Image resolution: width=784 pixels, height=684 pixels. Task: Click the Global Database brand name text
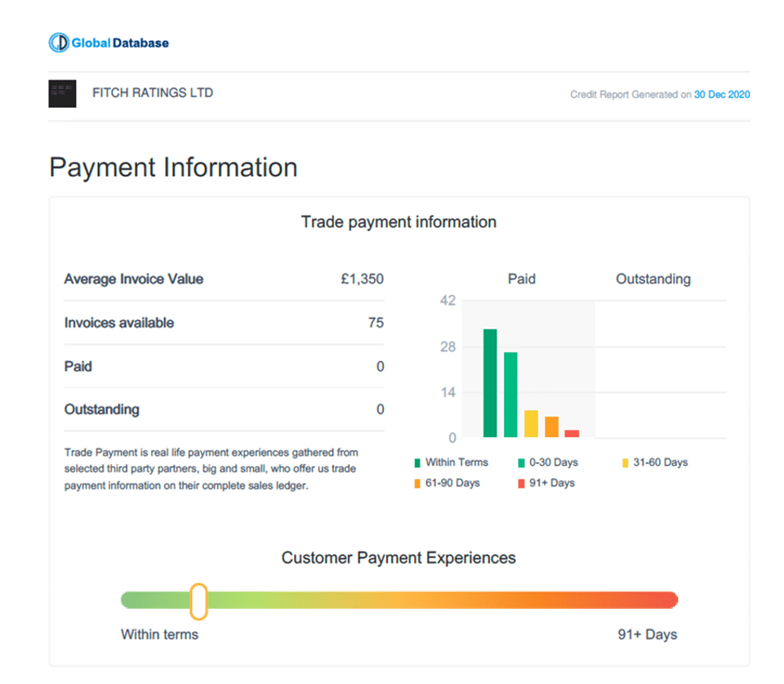tap(120, 42)
